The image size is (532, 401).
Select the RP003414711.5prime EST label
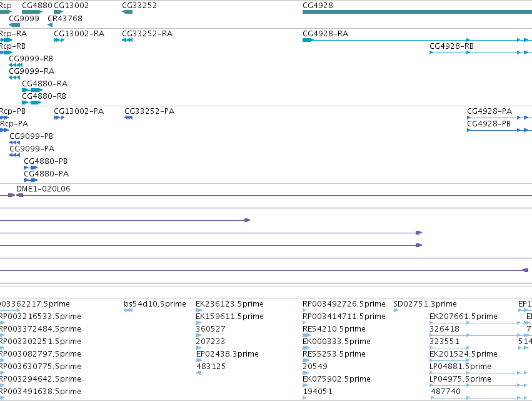344,317
